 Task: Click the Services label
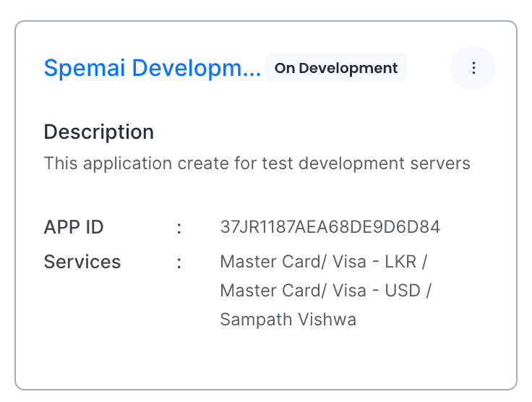82,261
